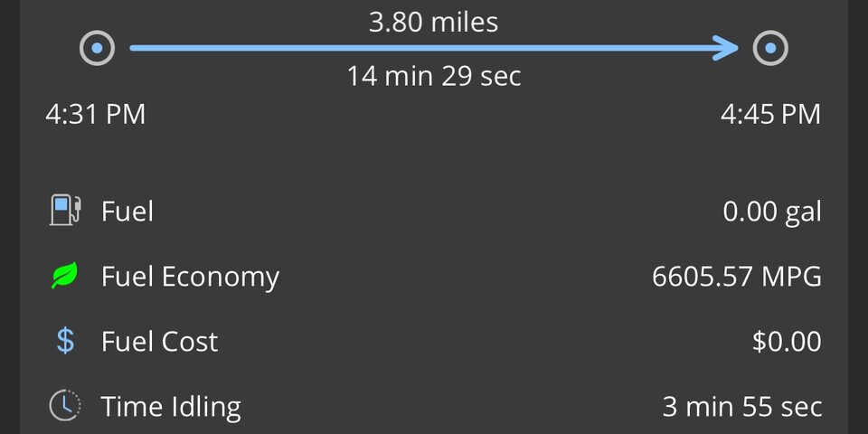868x434 pixels.
Task: Open the Time Idling row label
Action: coord(171,407)
